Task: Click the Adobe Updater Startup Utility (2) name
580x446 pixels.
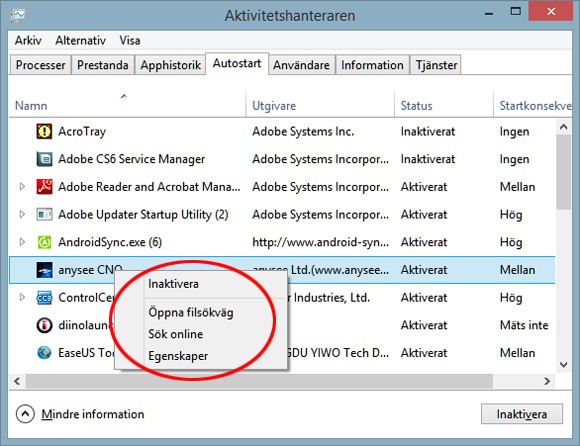Action: [143, 214]
